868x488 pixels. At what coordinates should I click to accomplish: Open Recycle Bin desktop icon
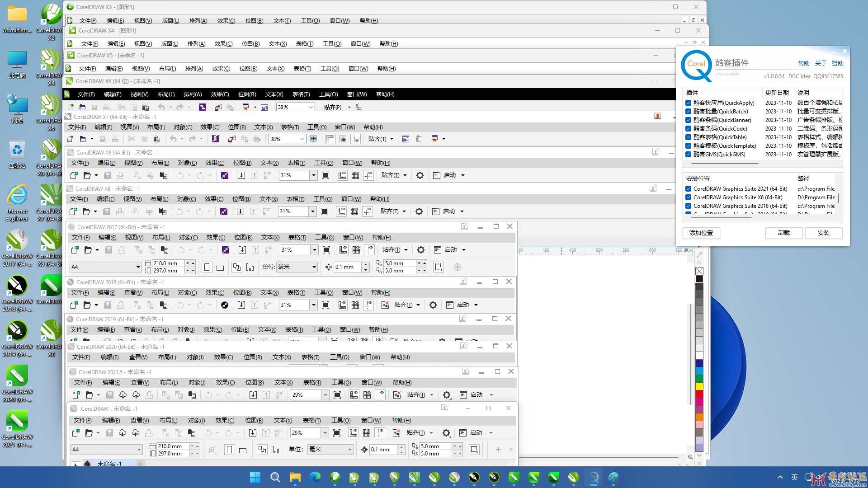[17, 154]
